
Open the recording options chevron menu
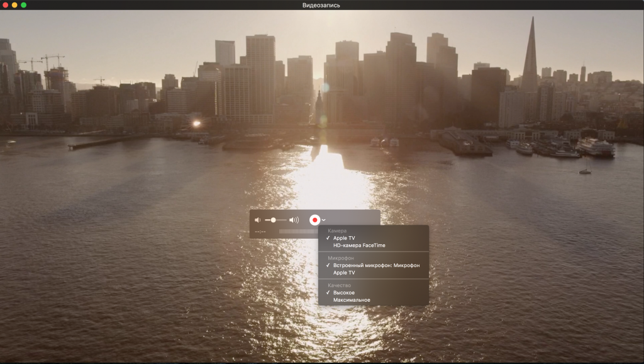(324, 220)
